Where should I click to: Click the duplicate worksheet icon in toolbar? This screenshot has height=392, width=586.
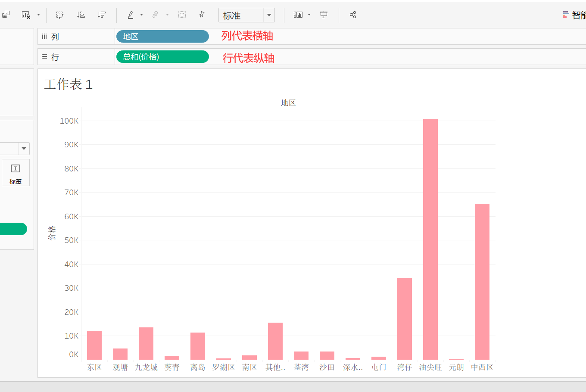click(x=6, y=15)
